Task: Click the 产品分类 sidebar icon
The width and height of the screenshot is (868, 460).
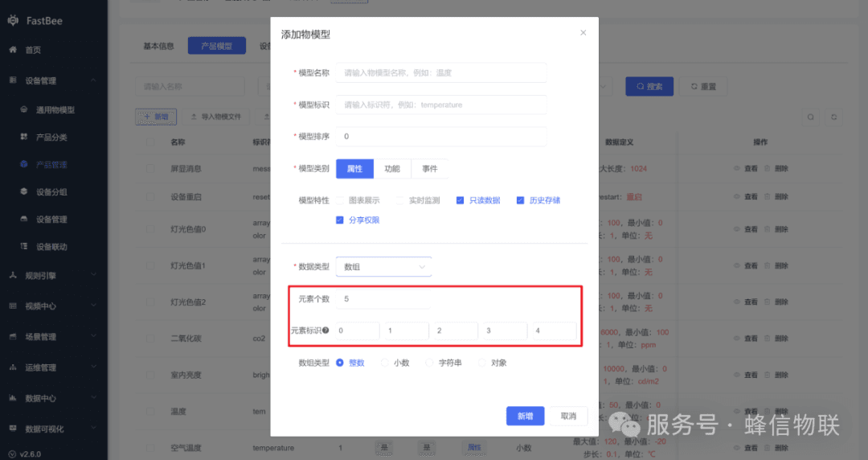Action: tap(24, 137)
